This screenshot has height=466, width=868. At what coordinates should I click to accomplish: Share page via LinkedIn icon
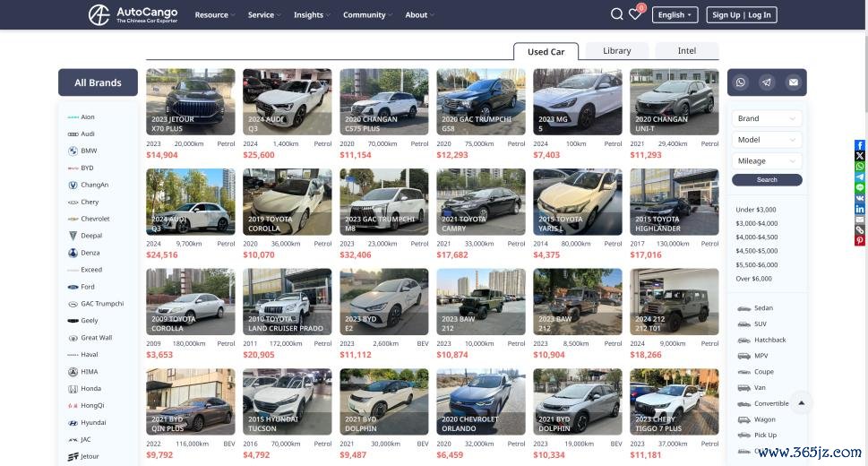[860, 209]
